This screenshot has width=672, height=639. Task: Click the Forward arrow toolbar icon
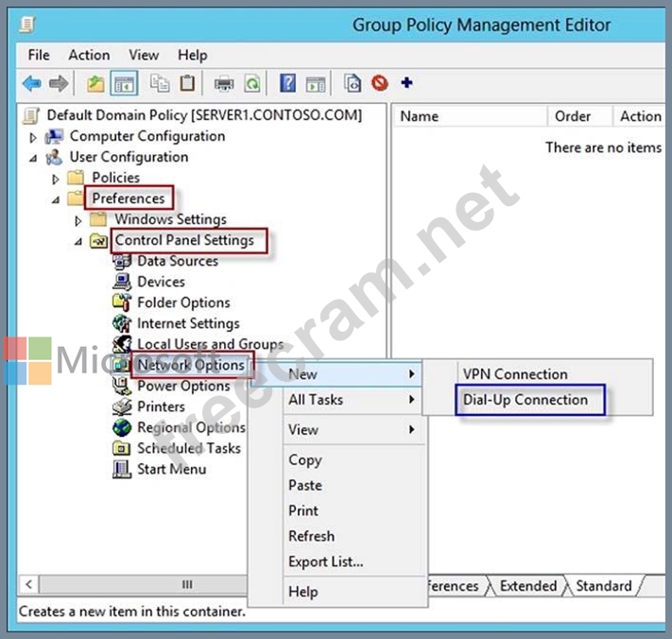59,83
